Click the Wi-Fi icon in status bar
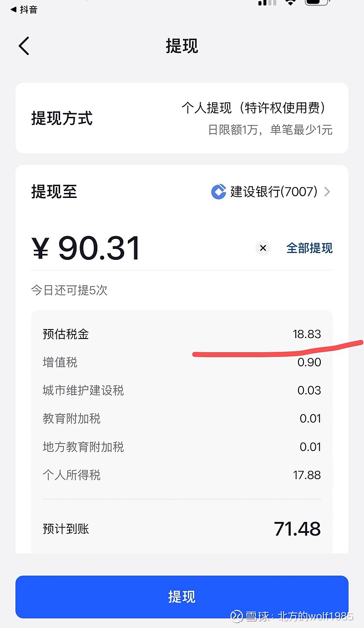Image resolution: width=364 pixels, height=628 pixels. tap(291, 2)
